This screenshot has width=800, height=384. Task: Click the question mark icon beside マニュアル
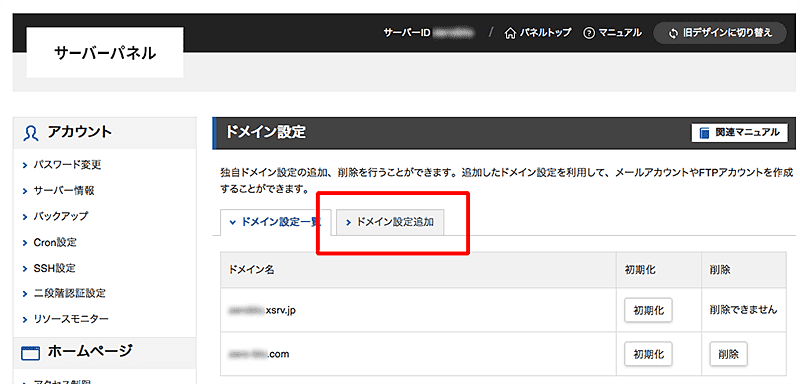point(589,34)
